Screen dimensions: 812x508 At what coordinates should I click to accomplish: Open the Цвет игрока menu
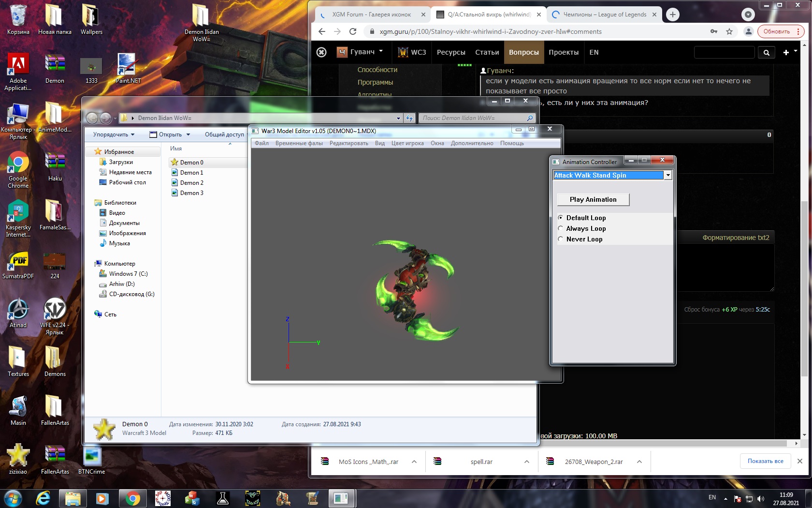point(407,143)
